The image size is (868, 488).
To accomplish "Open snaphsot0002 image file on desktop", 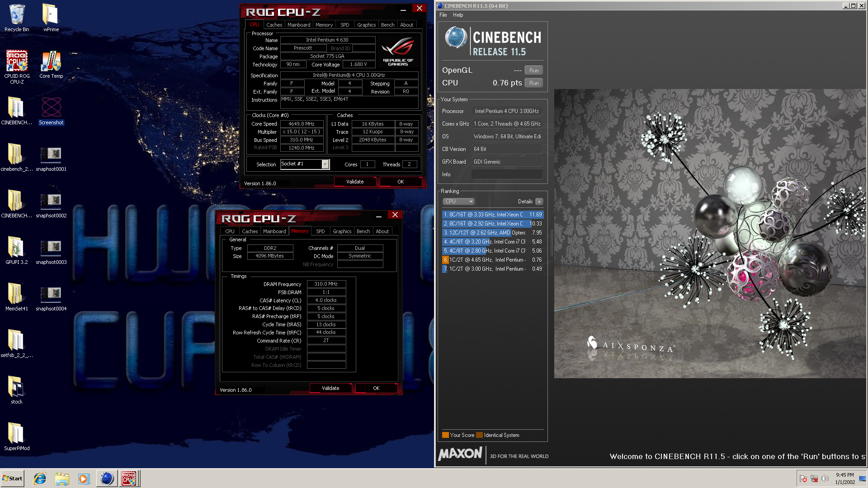I will (x=51, y=205).
